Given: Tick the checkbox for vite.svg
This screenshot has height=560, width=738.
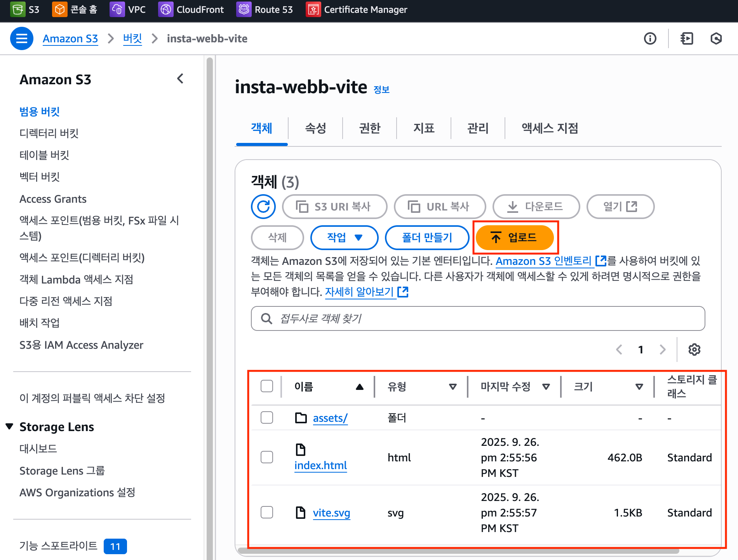Looking at the screenshot, I should (x=267, y=512).
